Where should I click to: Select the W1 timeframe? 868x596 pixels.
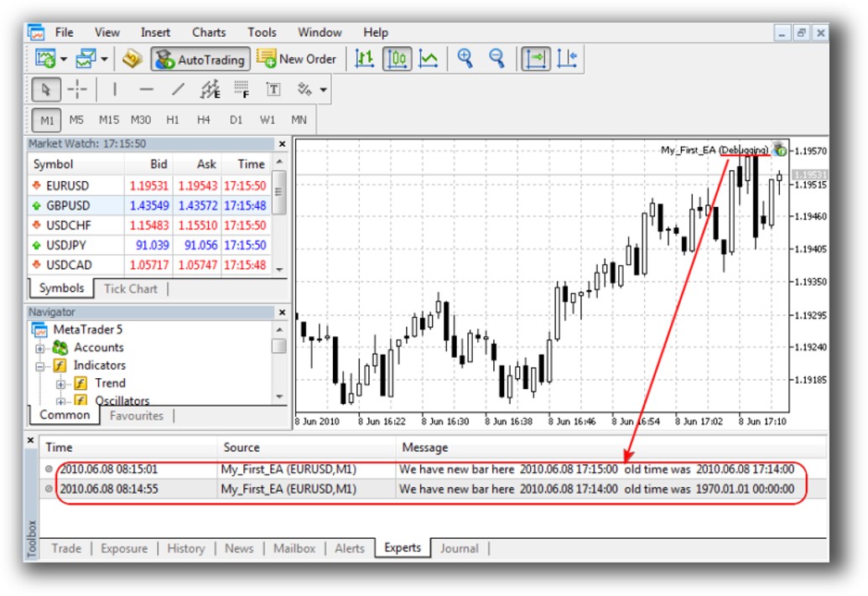click(x=268, y=120)
